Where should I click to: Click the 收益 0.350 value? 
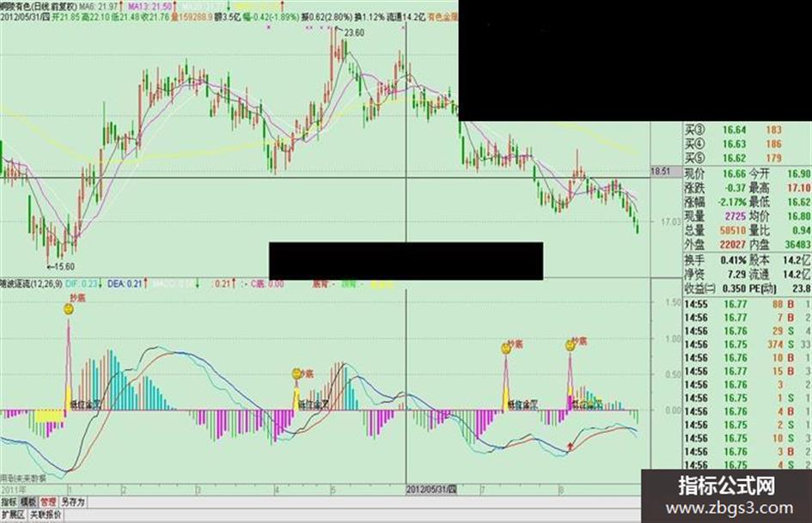click(x=733, y=289)
